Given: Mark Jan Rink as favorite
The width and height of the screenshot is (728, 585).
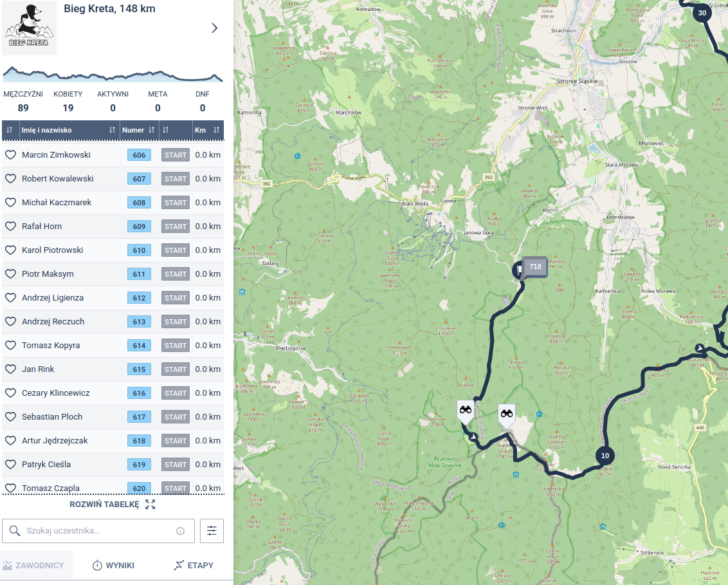Looking at the screenshot, I should 10,369.
